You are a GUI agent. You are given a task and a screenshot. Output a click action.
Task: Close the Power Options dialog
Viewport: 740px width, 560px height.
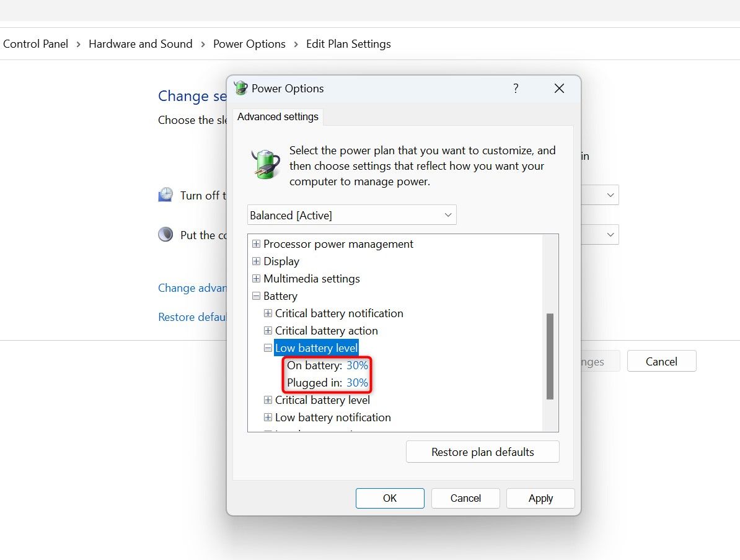(x=559, y=89)
